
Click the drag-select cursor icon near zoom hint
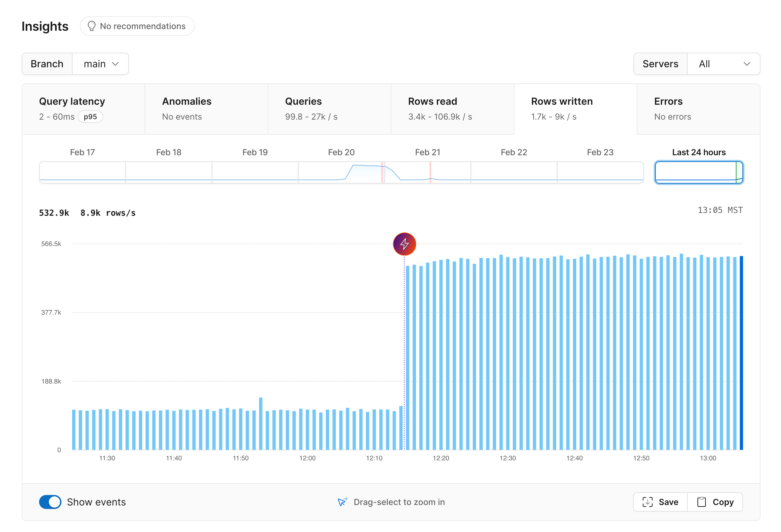coord(342,502)
